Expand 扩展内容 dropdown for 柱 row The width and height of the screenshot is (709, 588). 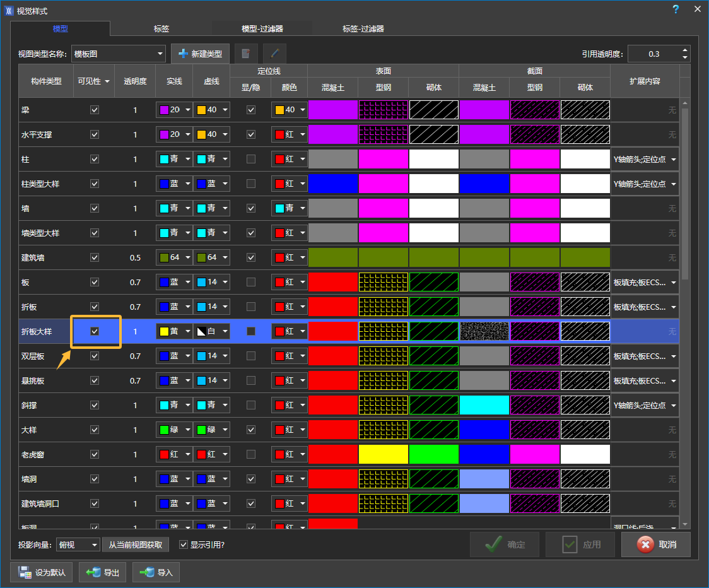click(673, 160)
